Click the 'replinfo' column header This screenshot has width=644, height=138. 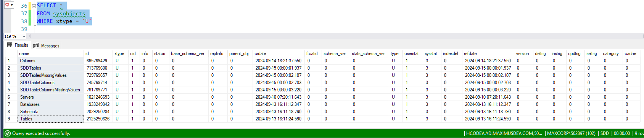[218, 54]
